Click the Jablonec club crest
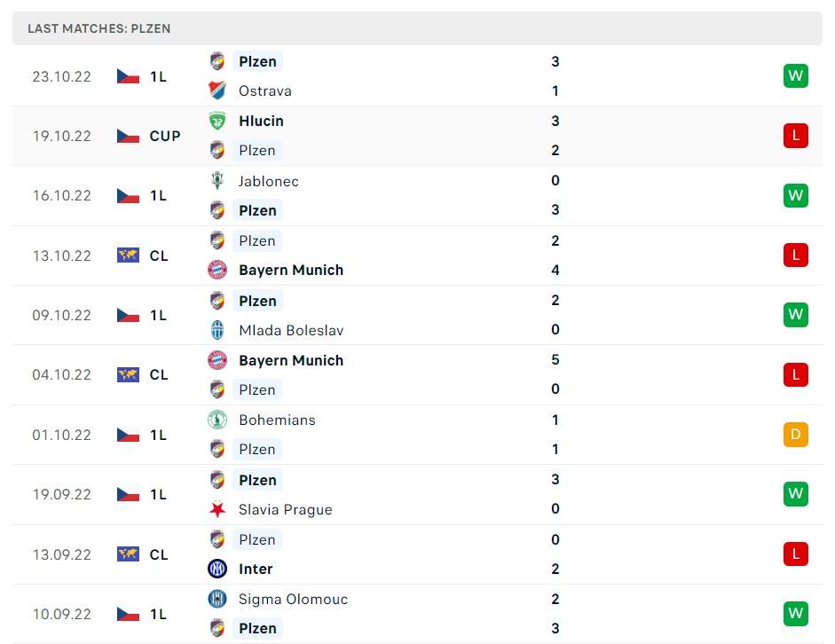835x644 pixels. pos(217,180)
